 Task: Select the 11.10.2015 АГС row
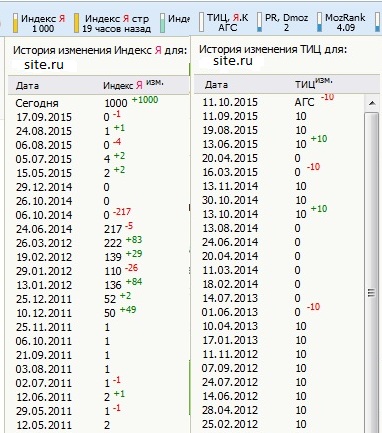pos(279,102)
